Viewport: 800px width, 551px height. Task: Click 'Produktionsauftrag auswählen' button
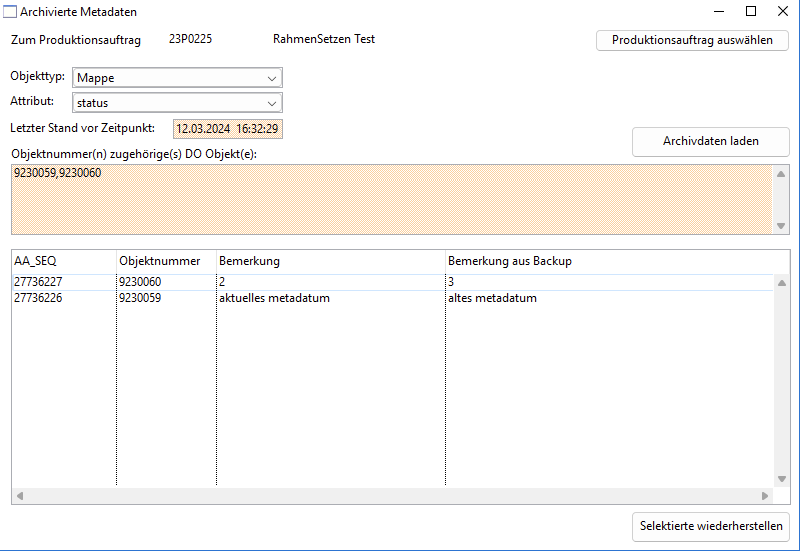point(692,40)
